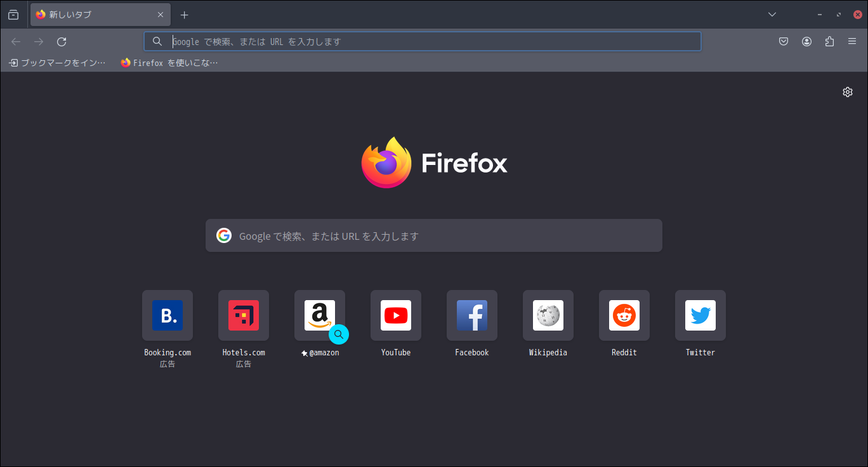The height and width of the screenshot is (467, 868).
Task: Minimize the Firefox window
Action: (x=820, y=15)
